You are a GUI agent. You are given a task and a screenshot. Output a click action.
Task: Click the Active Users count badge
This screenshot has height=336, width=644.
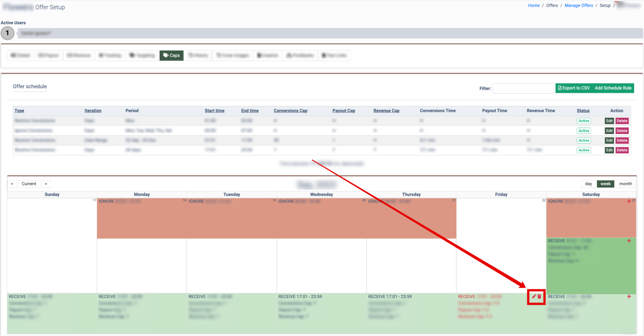coord(7,34)
